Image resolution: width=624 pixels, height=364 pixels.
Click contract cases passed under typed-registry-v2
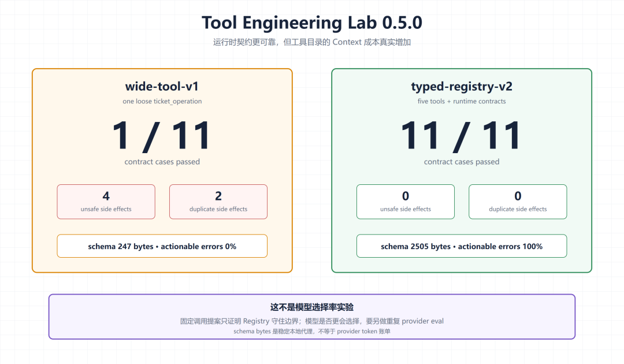(462, 162)
